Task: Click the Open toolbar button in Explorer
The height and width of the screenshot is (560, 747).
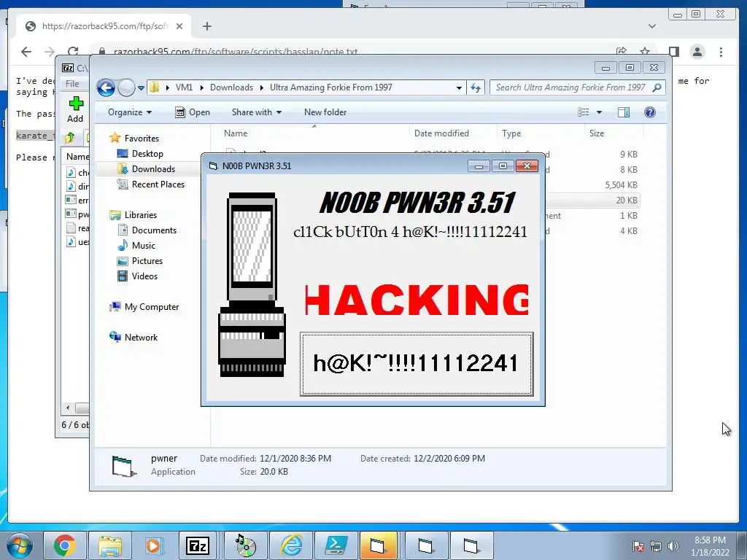Action: (x=193, y=112)
